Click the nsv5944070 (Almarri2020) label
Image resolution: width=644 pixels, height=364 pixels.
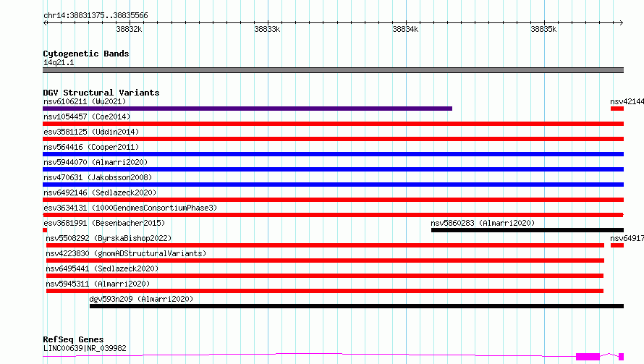(x=96, y=162)
